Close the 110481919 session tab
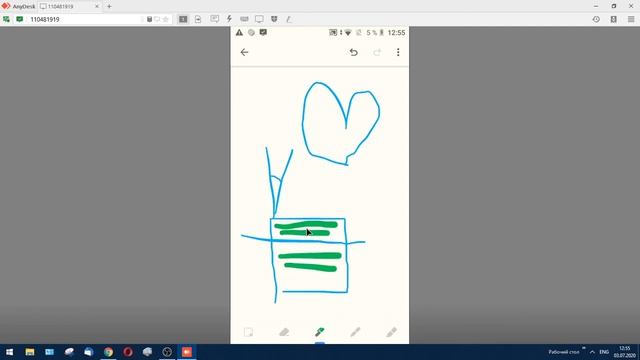 tap(97, 7)
